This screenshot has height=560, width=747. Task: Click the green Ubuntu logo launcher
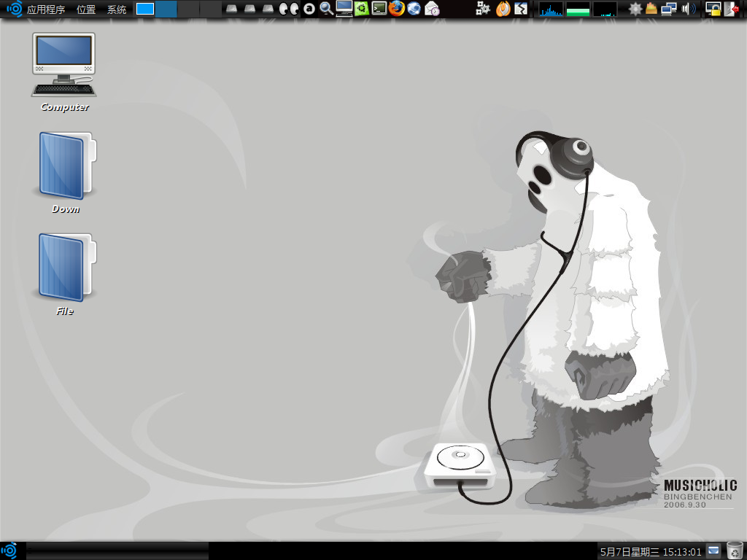click(x=362, y=9)
